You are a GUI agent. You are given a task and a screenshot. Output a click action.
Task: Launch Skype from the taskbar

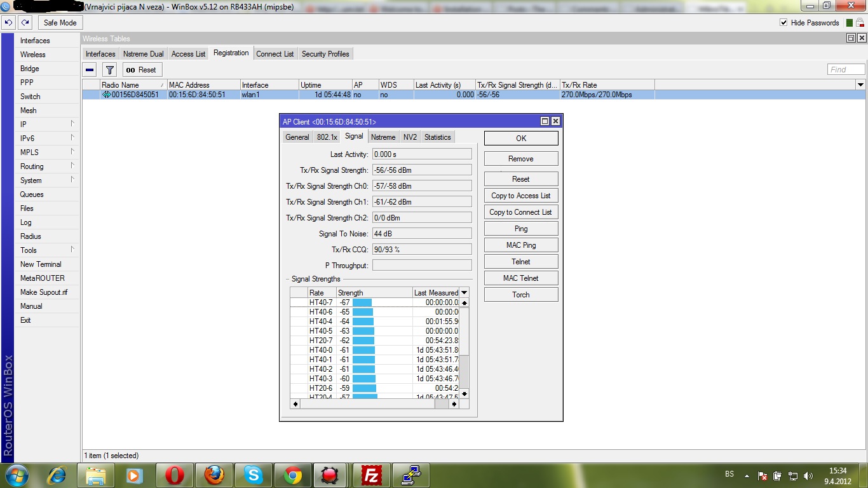[254, 475]
